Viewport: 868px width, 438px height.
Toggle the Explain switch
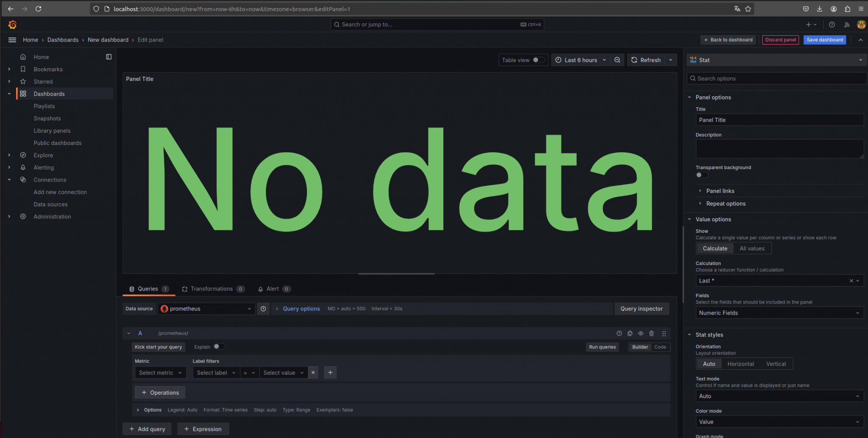click(219, 346)
